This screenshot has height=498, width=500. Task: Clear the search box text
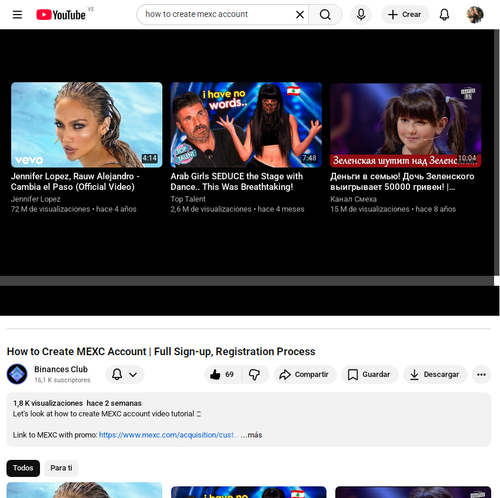300,14
